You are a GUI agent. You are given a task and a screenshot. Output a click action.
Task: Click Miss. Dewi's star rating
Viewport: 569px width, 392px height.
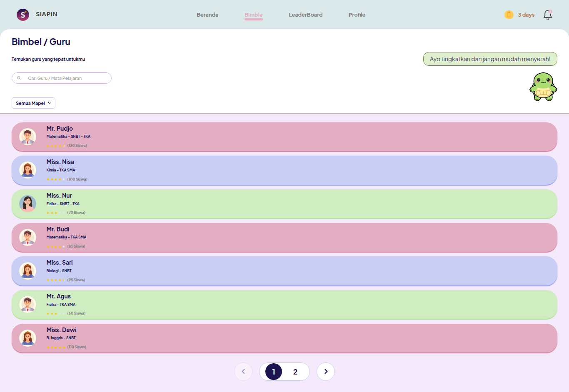coord(56,347)
